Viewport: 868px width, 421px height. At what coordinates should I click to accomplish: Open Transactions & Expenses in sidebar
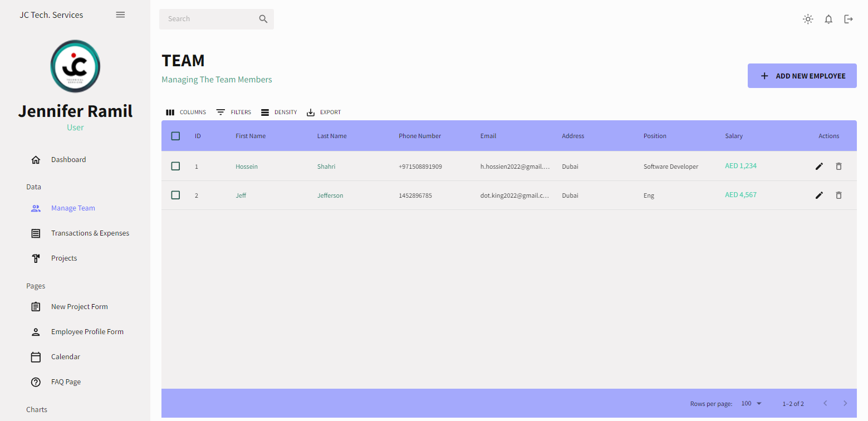click(x=90, y=233)
